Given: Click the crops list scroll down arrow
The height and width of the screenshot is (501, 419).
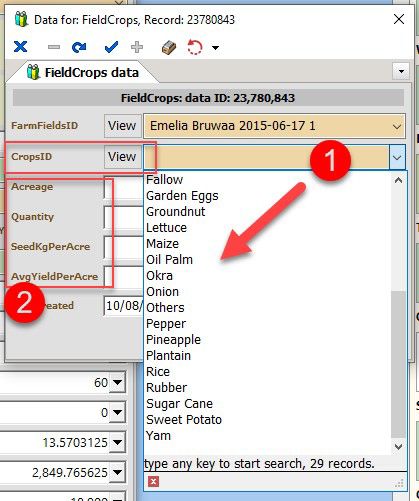Looking at the screenshot, I should point(398,446).
